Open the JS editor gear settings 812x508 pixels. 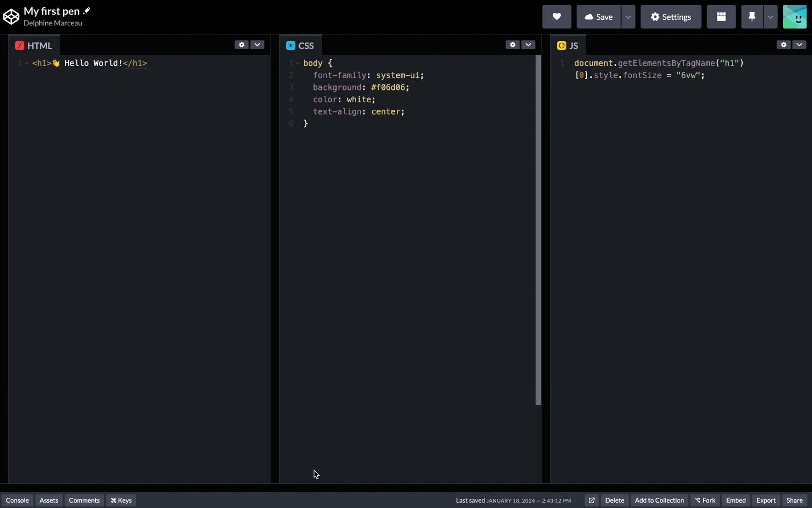(x=783, y=45)
